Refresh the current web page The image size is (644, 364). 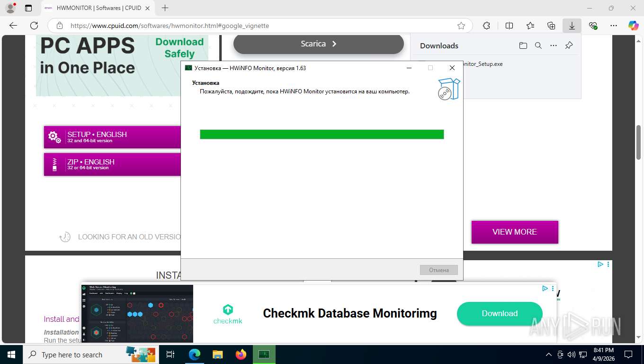(x=34, y=26)
